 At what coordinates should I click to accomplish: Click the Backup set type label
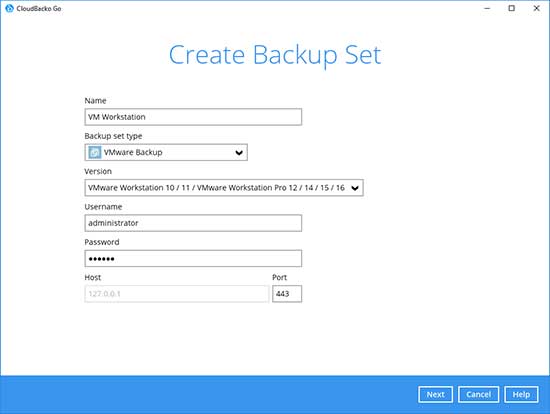(113, 136)
